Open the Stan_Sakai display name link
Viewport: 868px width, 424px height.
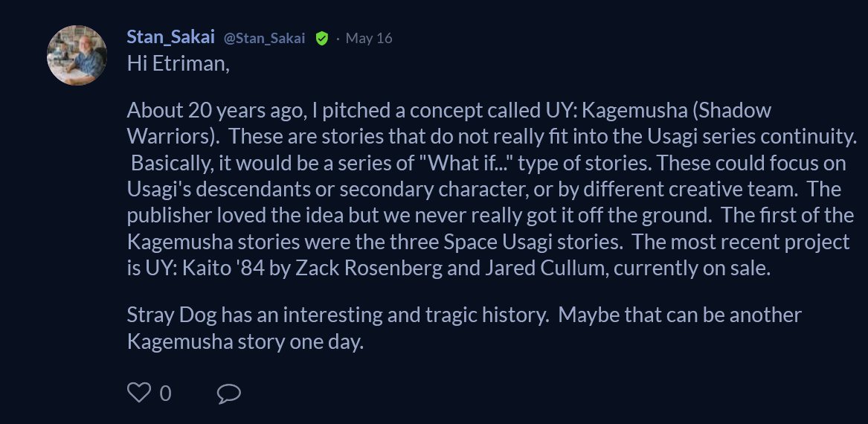point(170,37)
